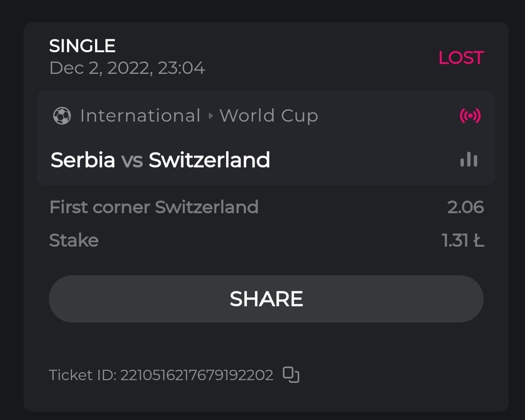
Task: Click the 'vs' text between teams
Action: 132,161
